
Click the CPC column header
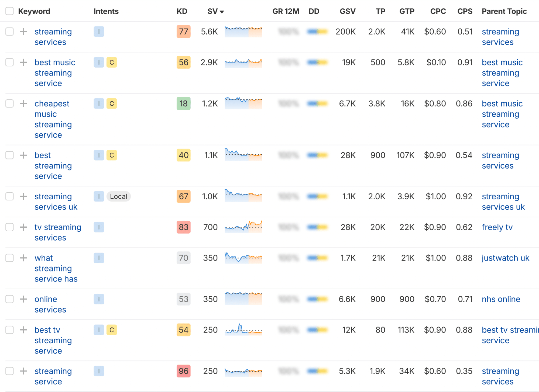[x=438, y=11]
